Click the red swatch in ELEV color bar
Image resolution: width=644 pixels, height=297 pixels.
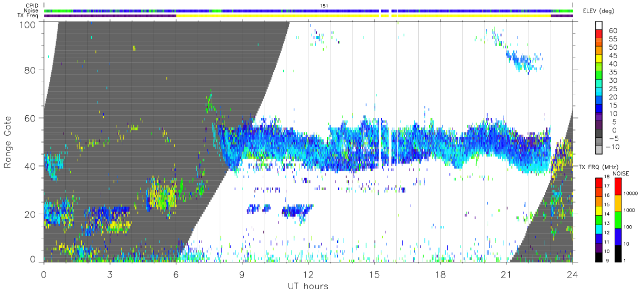[x=599, y=35]
